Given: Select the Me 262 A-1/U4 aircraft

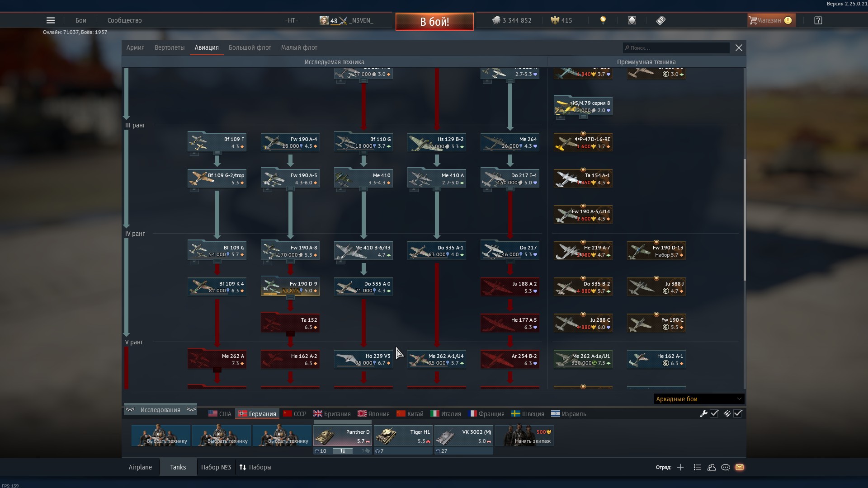Looking at the screenshot, I should tap(437, 359).
